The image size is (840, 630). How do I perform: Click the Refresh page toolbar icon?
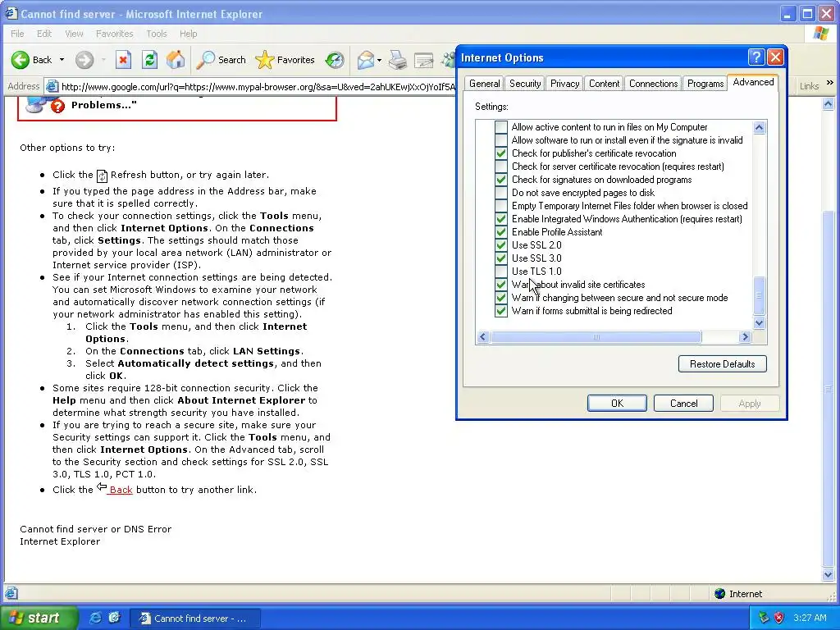[149, 59]
